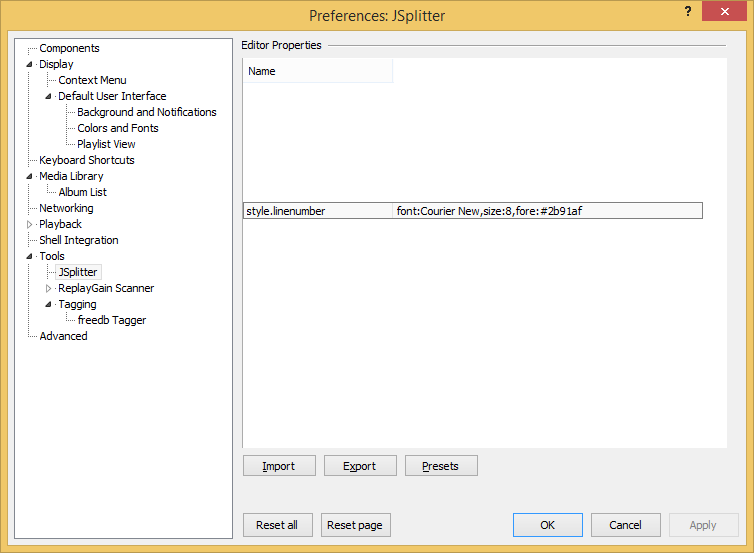Collapse the Media Library node

[x=29, y=176]
